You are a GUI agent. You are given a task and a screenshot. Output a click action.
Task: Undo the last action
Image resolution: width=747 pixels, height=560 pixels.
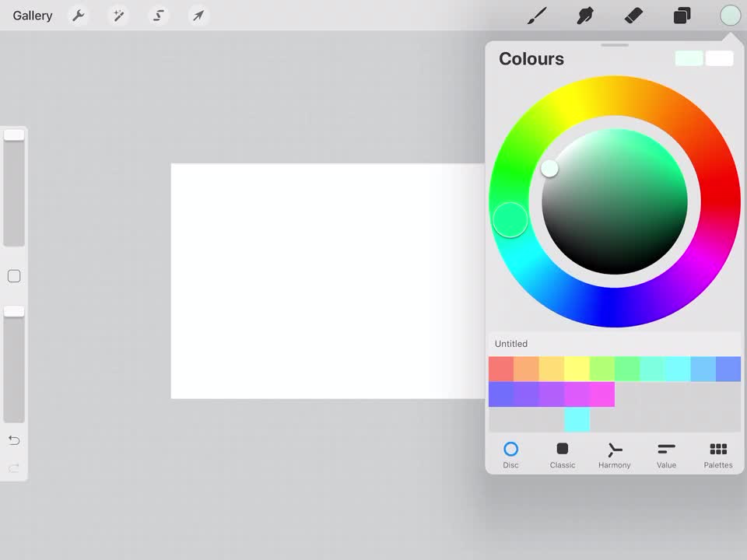point(14,440)
